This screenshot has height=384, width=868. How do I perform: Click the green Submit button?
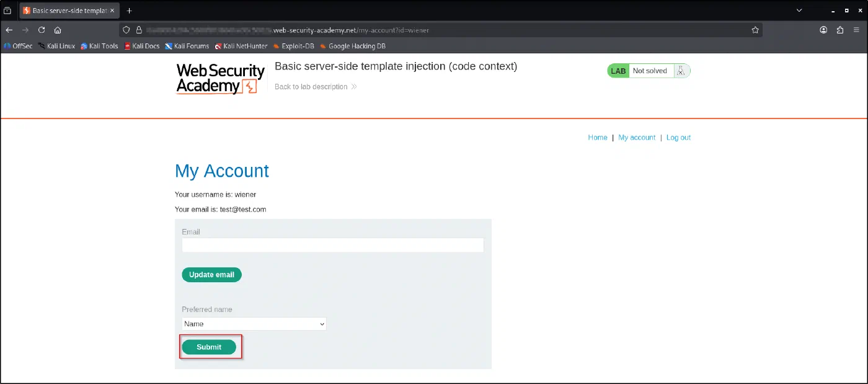point(209,347)
